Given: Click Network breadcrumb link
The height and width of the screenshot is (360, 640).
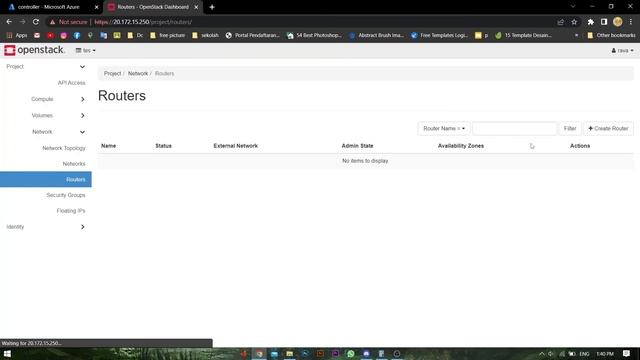Looking at the screenshot, I should coord(138,73).
